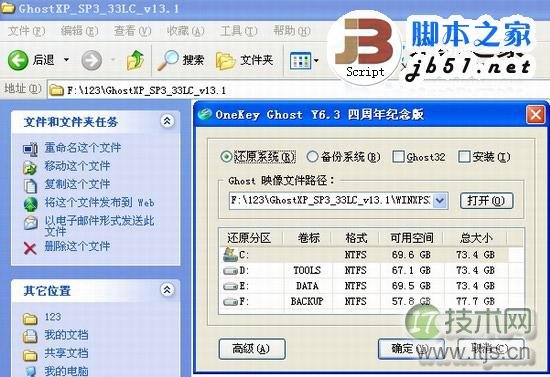550x377 pixels.
Task: Click the green Back arrow icon
Action: [18, 60]
